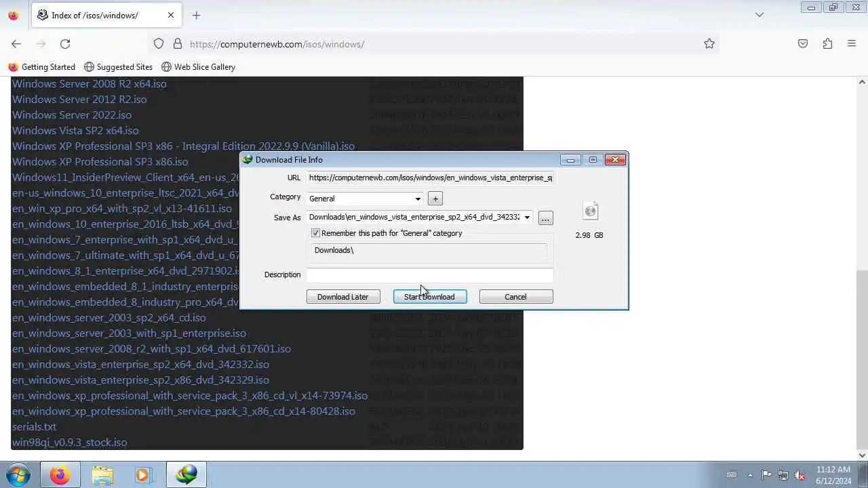
Task: Click the site padlock icon
Action: point(178,44)
